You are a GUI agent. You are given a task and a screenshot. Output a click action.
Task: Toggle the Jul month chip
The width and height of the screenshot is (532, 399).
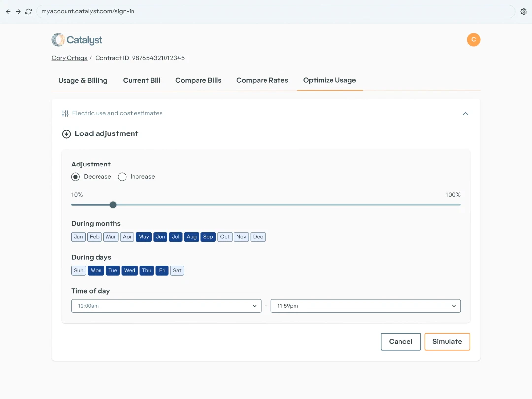(176, 237)
